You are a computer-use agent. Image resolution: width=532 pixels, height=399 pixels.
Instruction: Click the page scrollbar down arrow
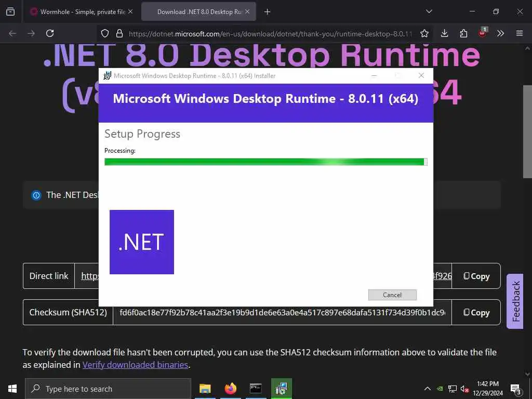[x=527, y=374]
